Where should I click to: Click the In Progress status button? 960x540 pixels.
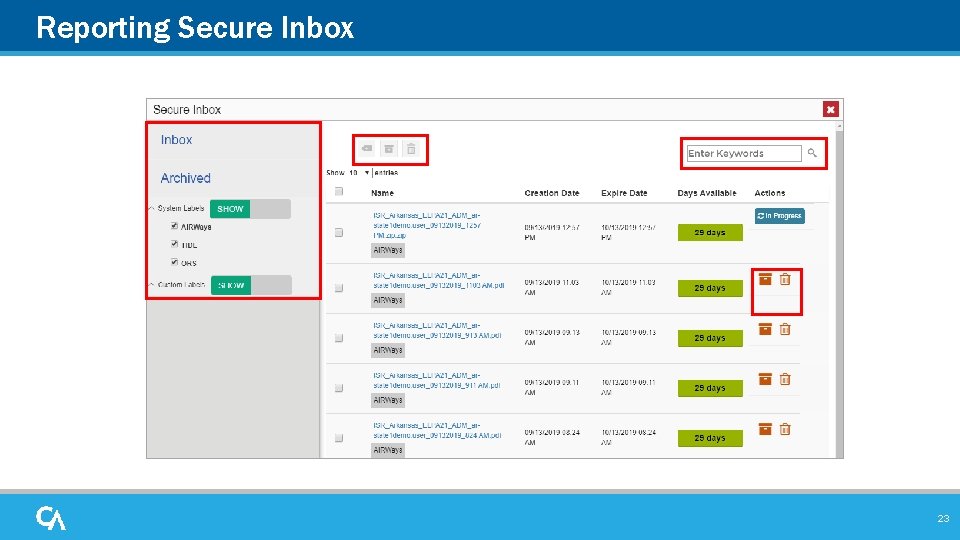779,216
